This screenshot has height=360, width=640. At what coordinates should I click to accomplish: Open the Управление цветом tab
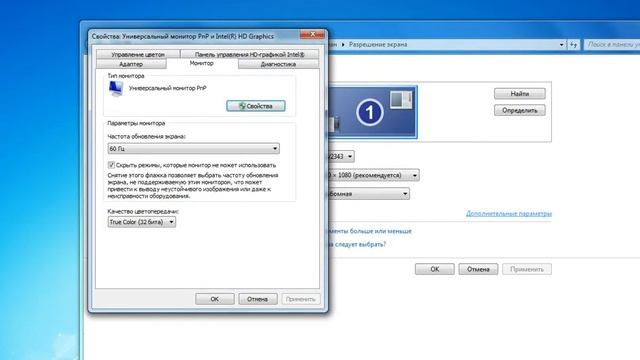click(x=138, y=54)
